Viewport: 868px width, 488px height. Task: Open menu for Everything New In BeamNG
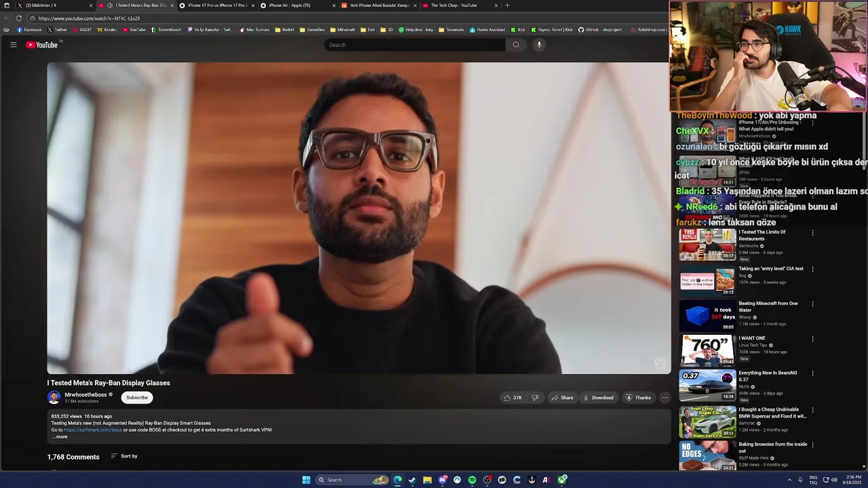pyautogui.click(x=812, y=373)
